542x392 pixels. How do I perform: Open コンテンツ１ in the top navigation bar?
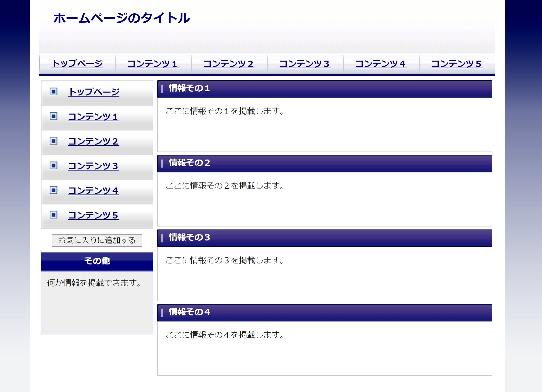[x=153, y=64]
